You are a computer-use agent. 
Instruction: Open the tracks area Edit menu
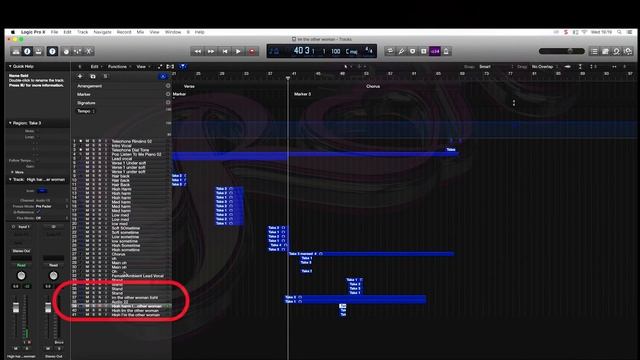coord(95,67)
